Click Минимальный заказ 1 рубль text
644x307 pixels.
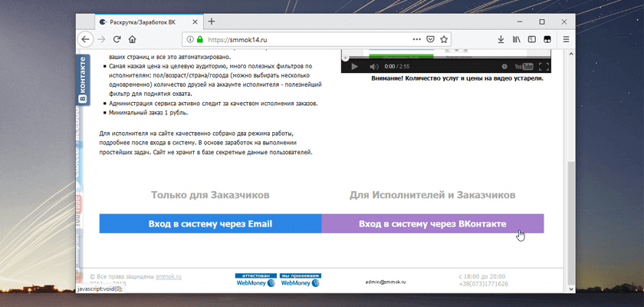[x=148, y=113]
